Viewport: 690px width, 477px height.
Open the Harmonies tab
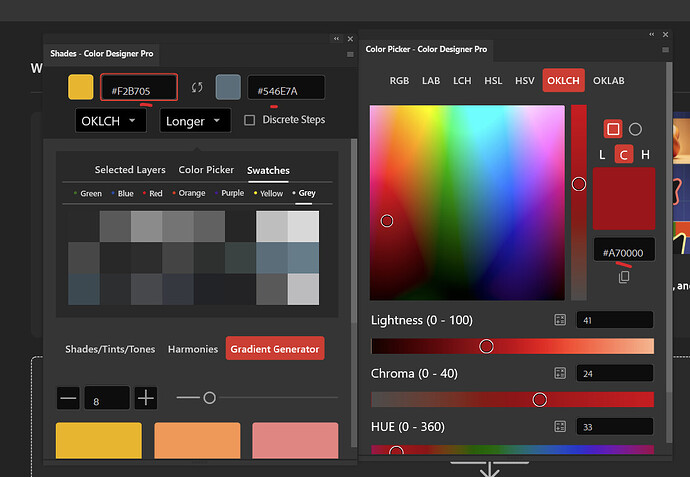193,349
